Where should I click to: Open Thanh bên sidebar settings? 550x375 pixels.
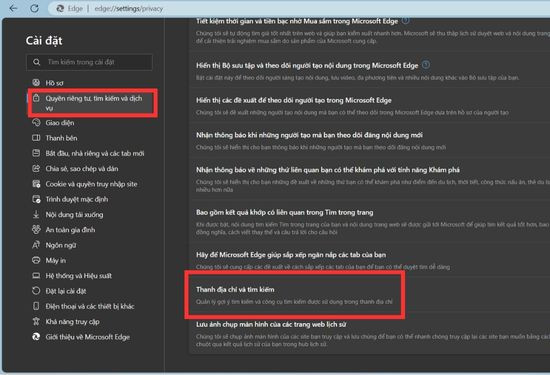[x=61, y=138]
